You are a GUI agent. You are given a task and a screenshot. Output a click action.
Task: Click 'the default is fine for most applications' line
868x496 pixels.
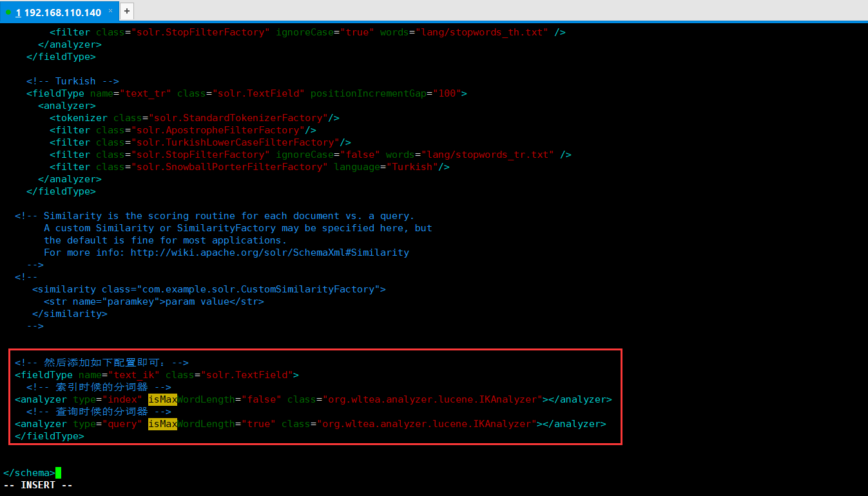(x=165, y=240)
